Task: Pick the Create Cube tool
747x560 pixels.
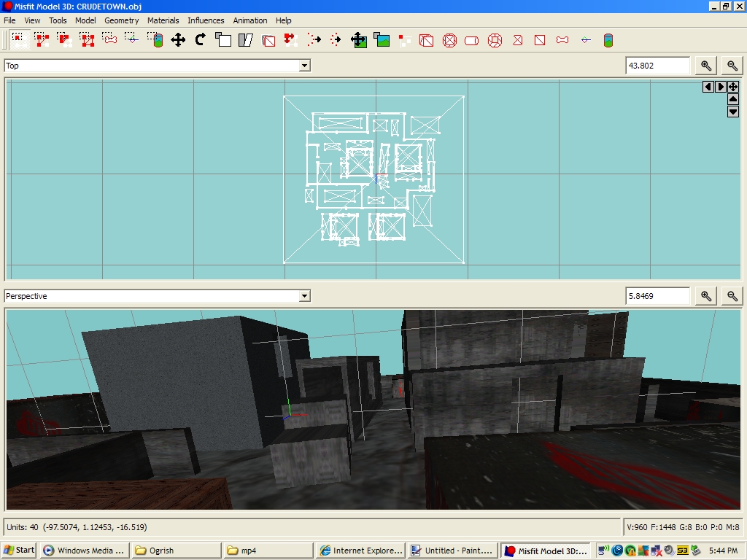Action: click(427, 41)
